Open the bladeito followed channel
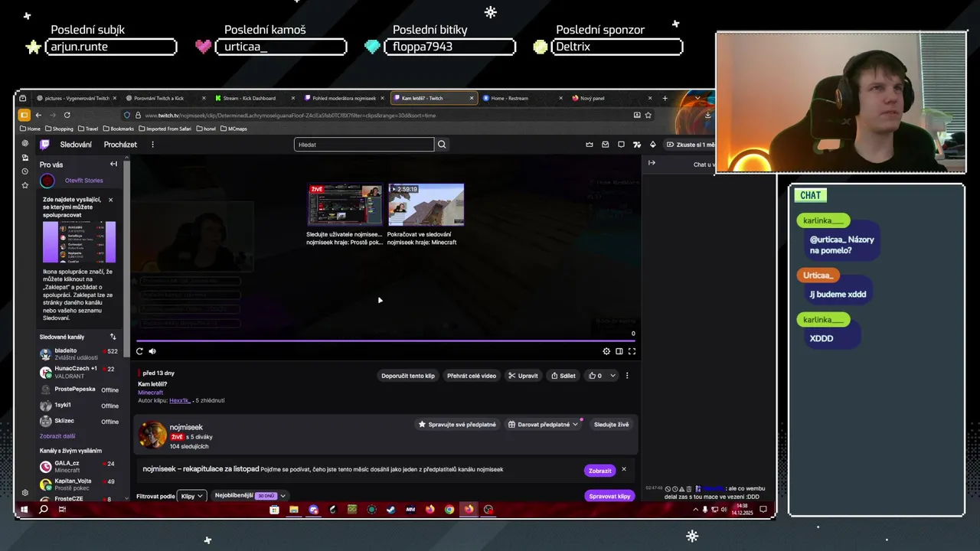This screenshot has width=980, height=551. point(80,354)
